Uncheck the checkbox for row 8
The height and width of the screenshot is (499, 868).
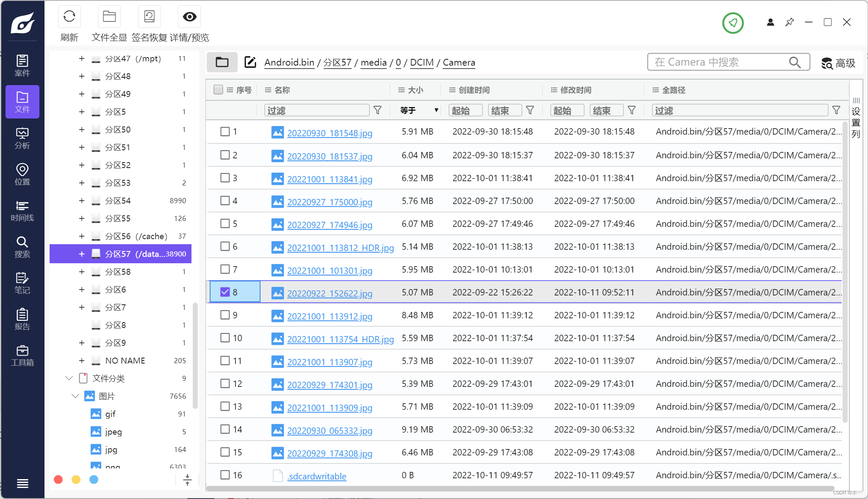[x=225, y=292]
